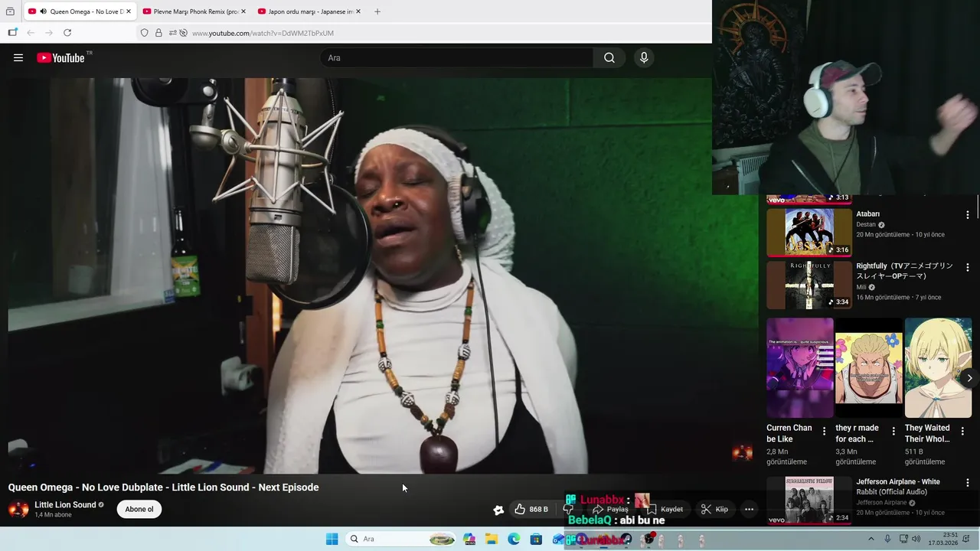Launch Microsoft Edge from the taskbar
The image size is (980, 551).
(514, 539)
